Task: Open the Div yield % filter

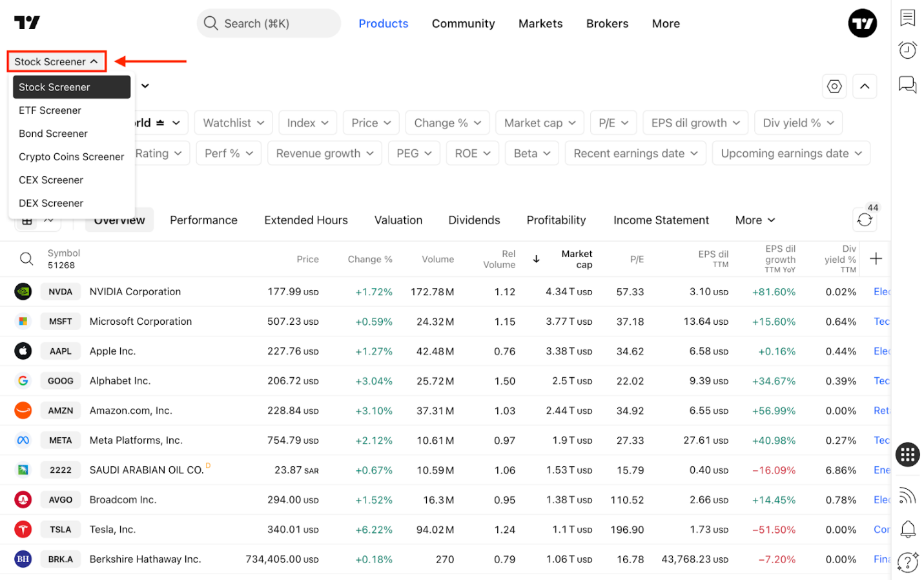Action: pos(798,123)
